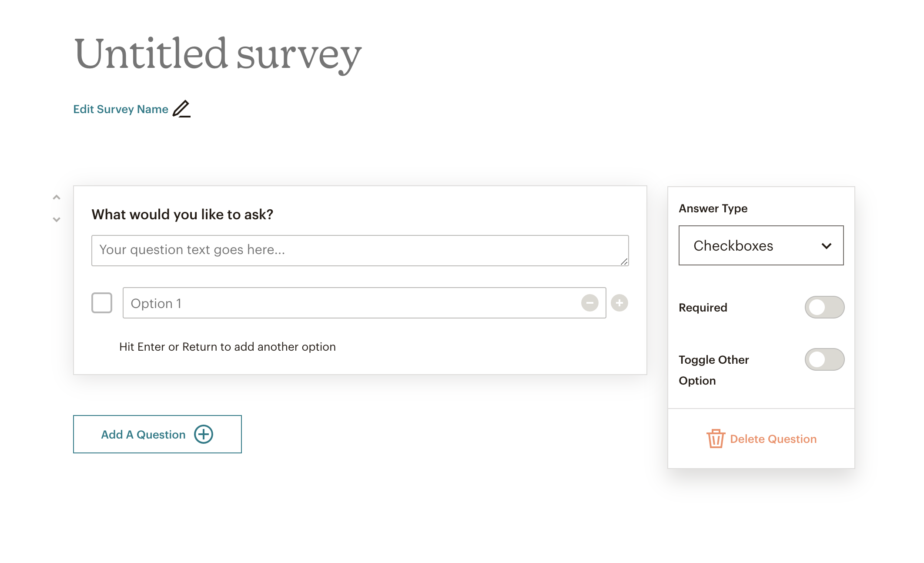Click the circled plus icon in Add A Question
Screen dimensions: 924x563
tap(204, 434)
